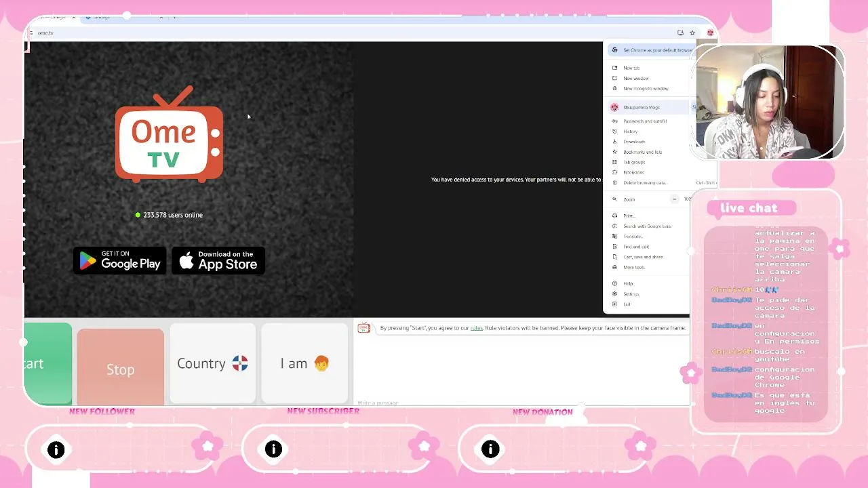Click the Print printer icon
The height and width of the screenshot is (488, 868).
coord(615,216)
